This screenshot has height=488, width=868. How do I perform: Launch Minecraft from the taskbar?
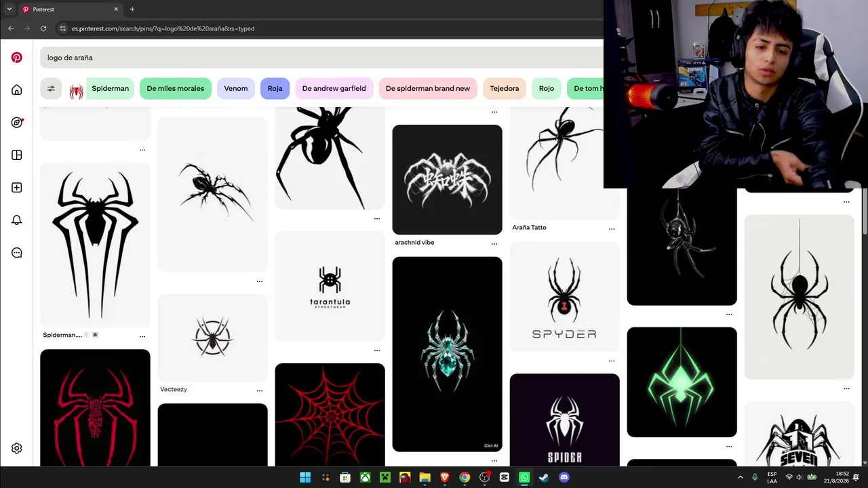point(385,477)
